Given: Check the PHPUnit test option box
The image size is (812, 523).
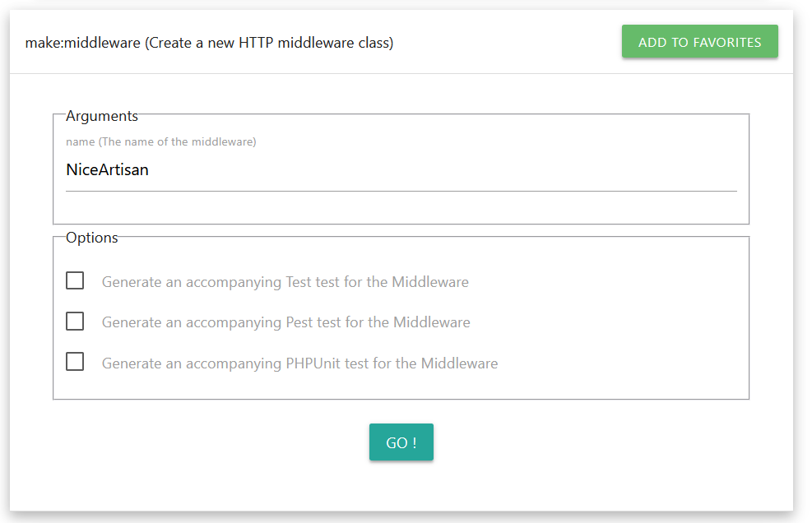Looking at the screenshot, I should coord(75,362).
